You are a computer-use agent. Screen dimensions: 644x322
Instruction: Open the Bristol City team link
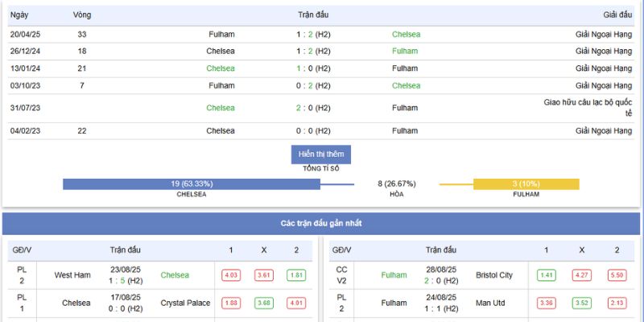494,275
